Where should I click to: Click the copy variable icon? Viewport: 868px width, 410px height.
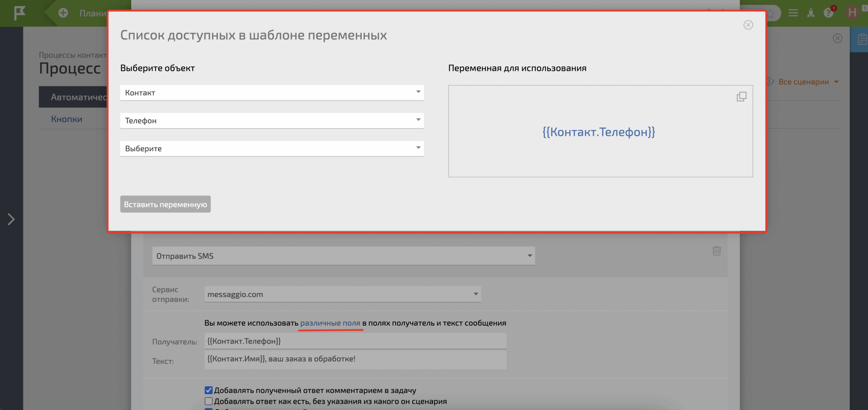pos(741,97)
